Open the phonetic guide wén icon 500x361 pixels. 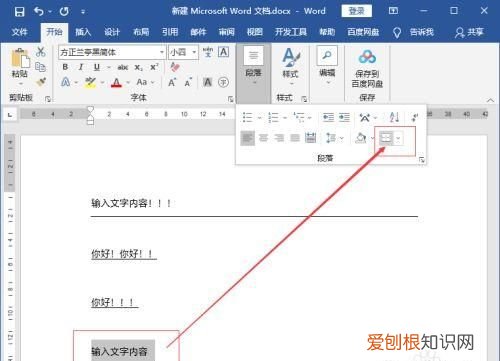coord(208,52)
